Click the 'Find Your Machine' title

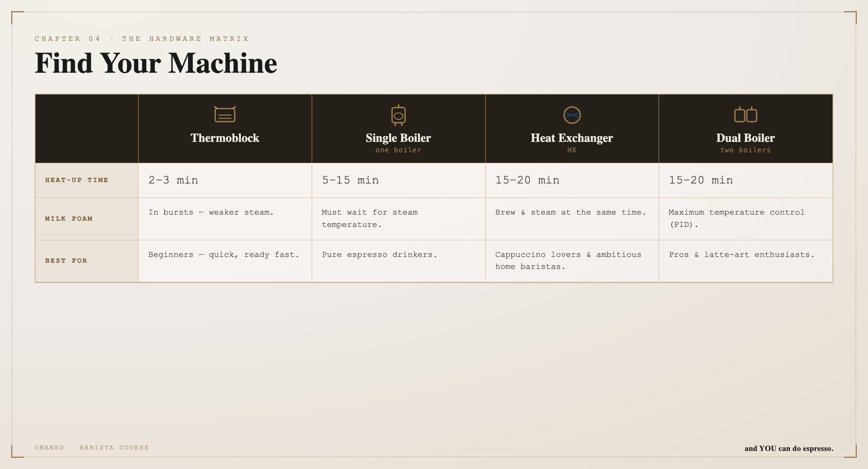point(156,63)
